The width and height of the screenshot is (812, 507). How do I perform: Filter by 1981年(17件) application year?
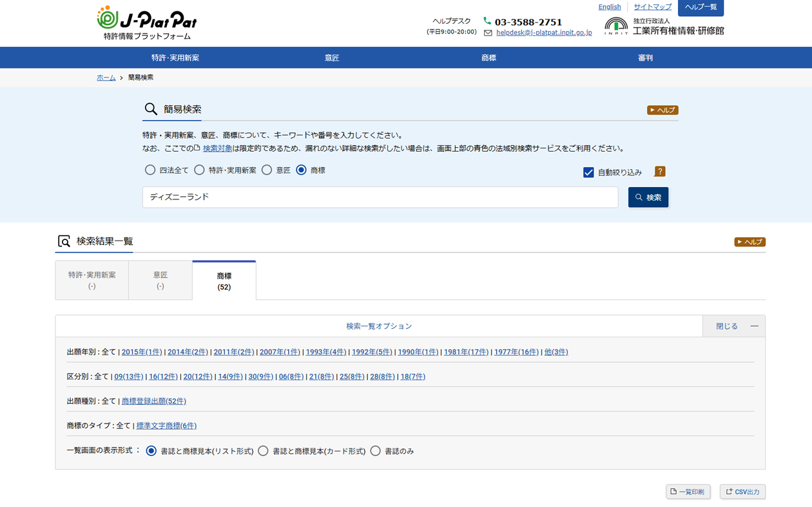click(x=466, y=352)
